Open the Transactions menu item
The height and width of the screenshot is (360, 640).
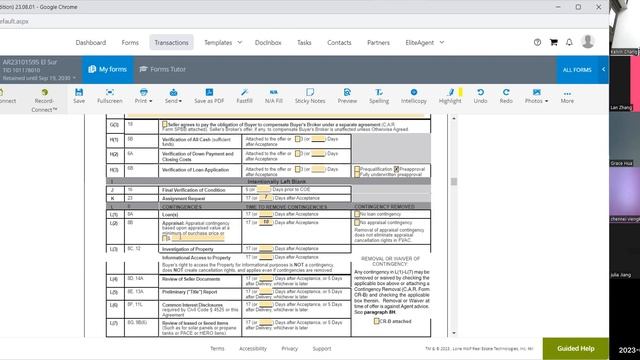click(x=171, y=42)
